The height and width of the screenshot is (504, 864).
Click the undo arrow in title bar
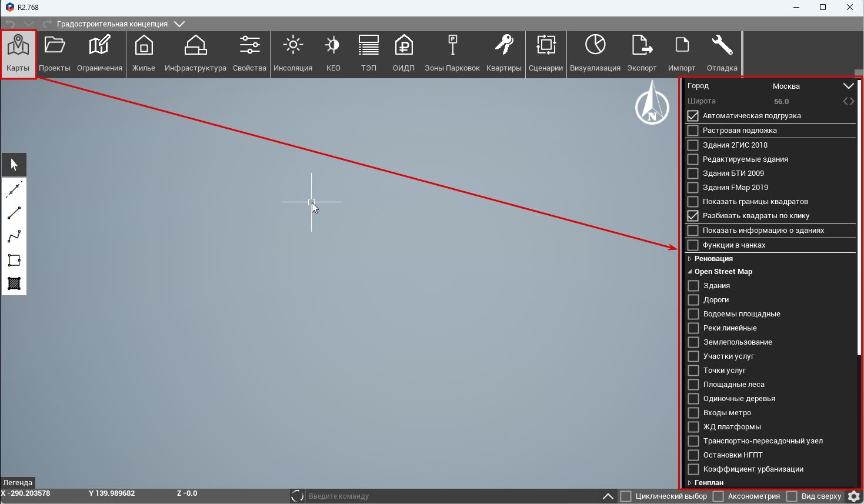[x=9, y=24]
